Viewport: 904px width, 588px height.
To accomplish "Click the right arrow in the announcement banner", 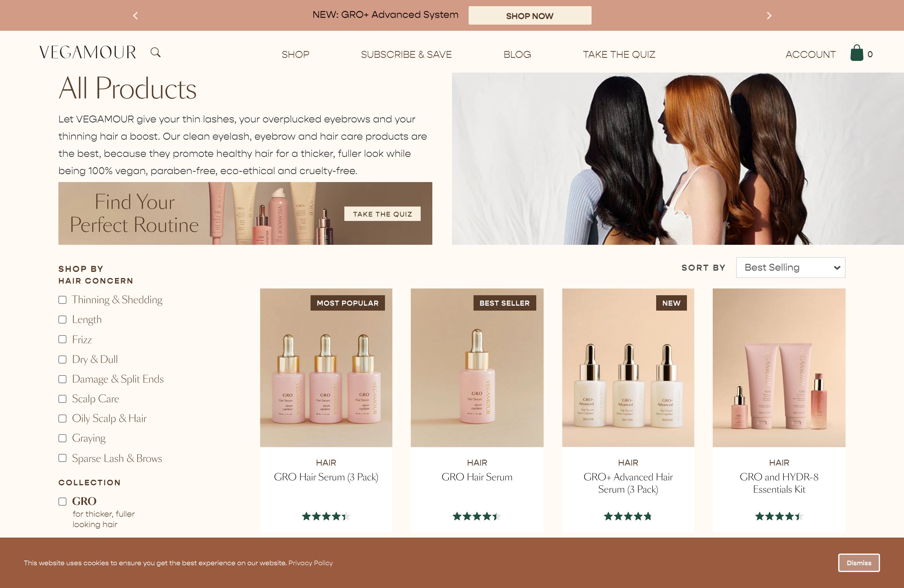I will (x=769, y=16).
